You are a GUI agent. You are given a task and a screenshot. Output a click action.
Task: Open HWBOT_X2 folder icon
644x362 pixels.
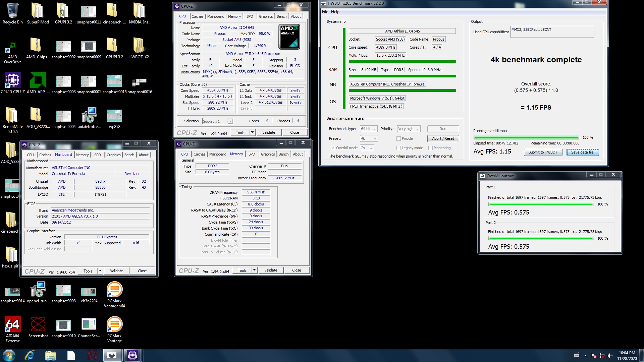(140, 48)
